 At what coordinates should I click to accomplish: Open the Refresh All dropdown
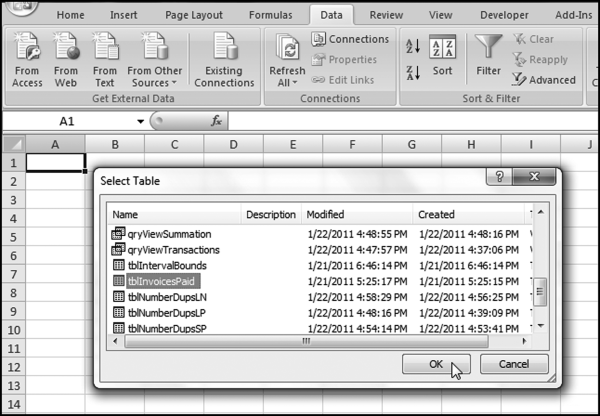[x=287, y=60]
